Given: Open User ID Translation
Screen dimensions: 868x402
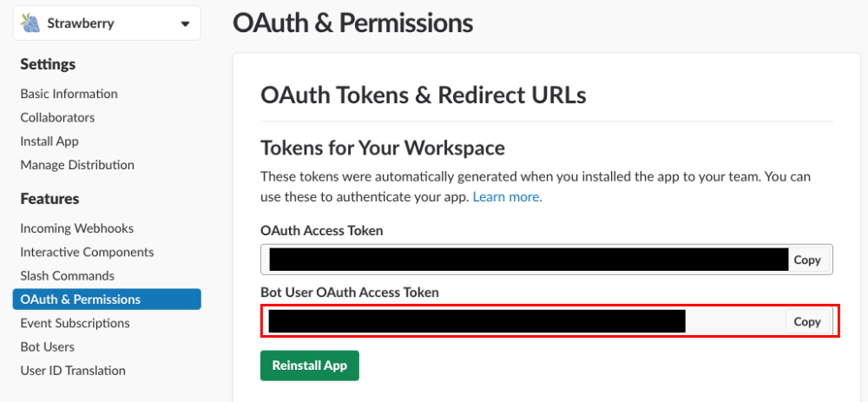Looking at the screenshot, I should click(73, 370).
